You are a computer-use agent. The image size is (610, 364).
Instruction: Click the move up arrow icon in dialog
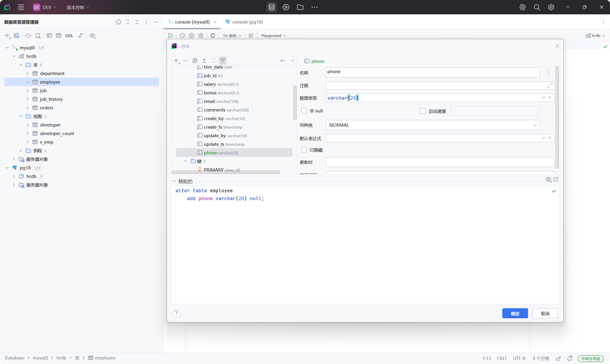point(204,61)
